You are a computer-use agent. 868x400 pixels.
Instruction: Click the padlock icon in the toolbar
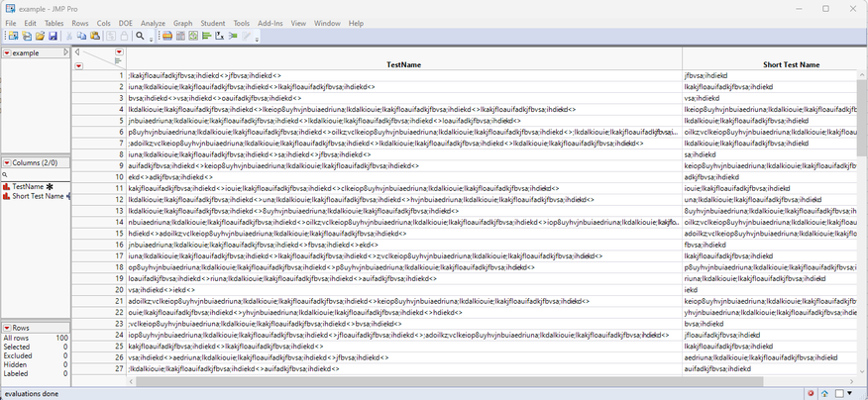124,36
